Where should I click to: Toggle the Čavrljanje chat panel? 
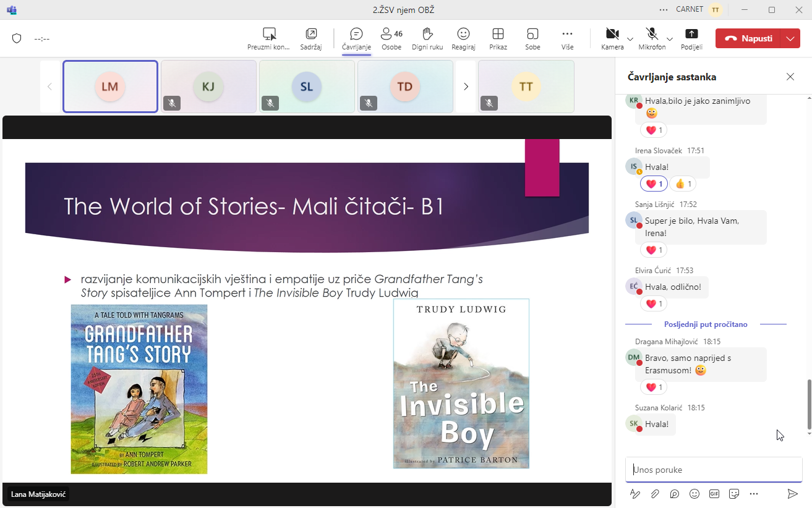[x=356, y=38]
